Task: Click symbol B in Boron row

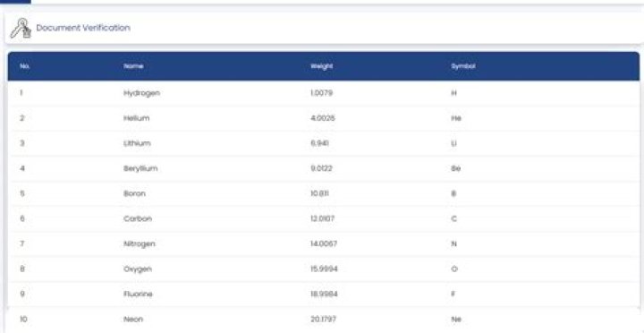Action: (453, 193)
